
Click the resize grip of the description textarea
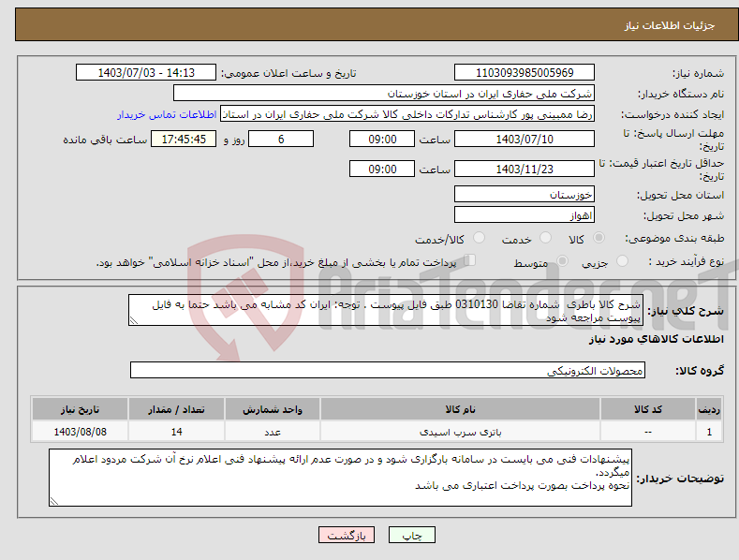(134, 320)
